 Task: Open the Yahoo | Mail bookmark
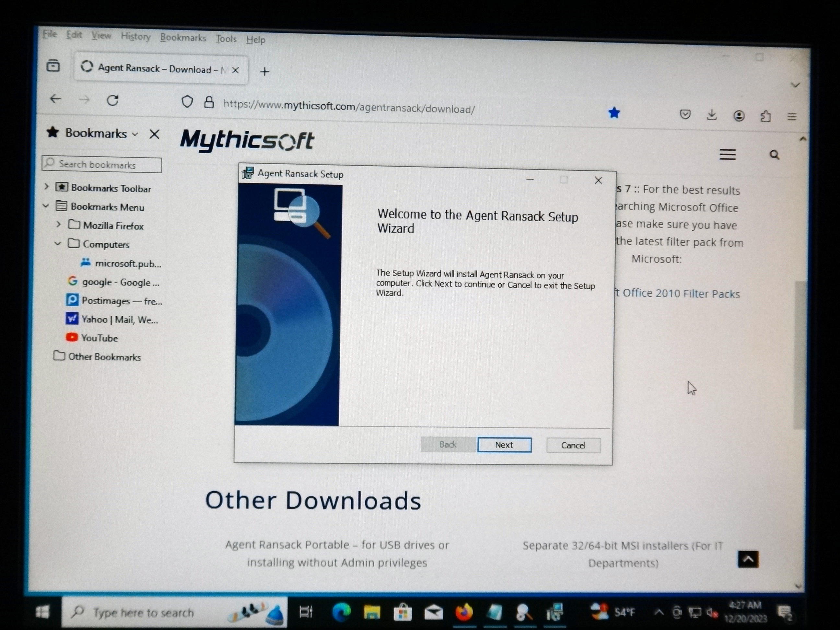[x=112, y=319]
